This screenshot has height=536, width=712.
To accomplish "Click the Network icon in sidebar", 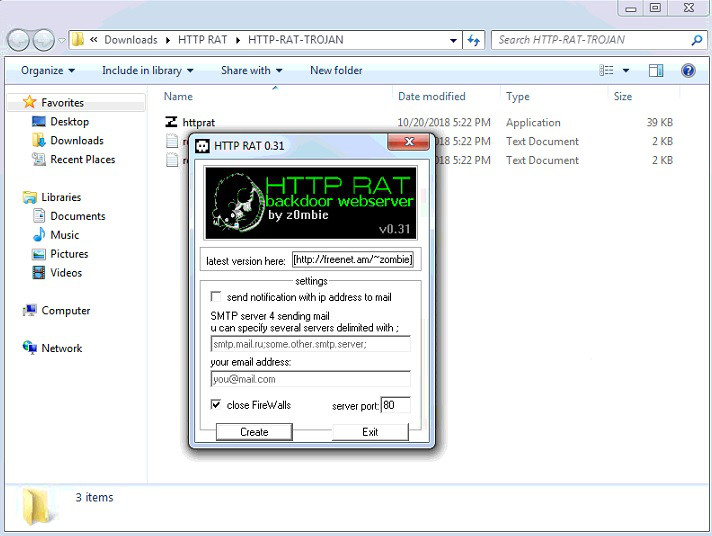I will [x=30, y=348].
